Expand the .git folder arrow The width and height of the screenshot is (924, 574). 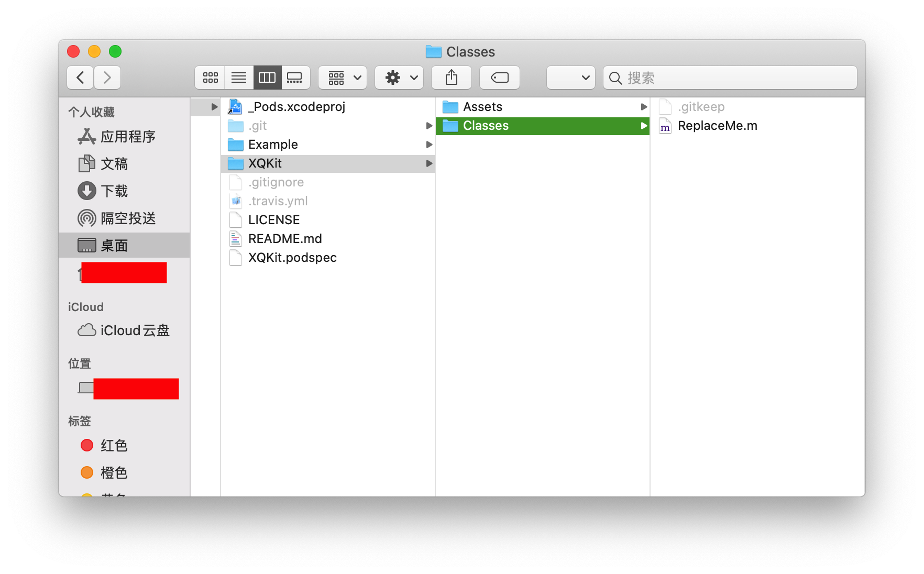click(x=429, y=126)
